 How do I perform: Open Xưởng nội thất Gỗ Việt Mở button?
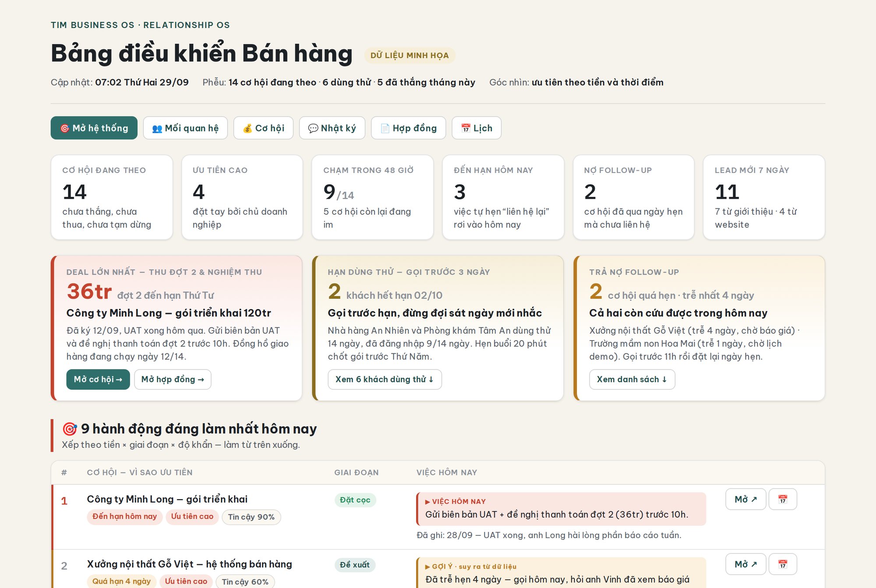(745, 564)
